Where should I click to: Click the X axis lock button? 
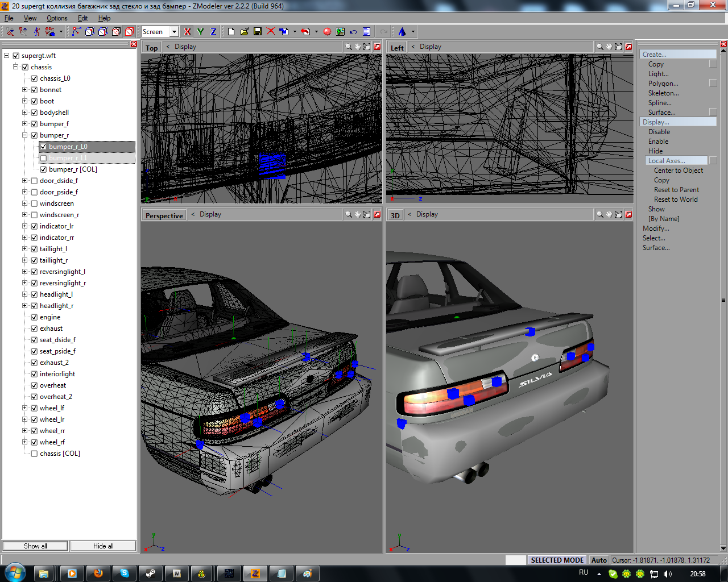click(188, 32)
